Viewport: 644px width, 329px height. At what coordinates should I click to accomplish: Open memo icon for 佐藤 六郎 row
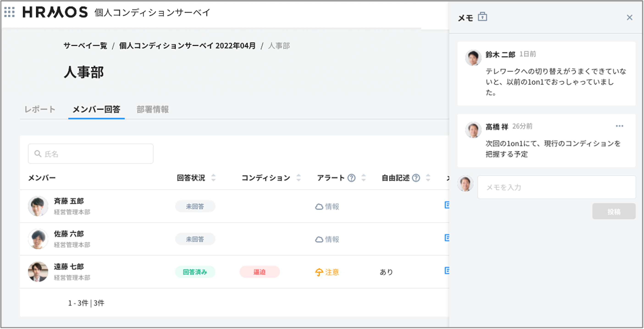pos(447,238)
